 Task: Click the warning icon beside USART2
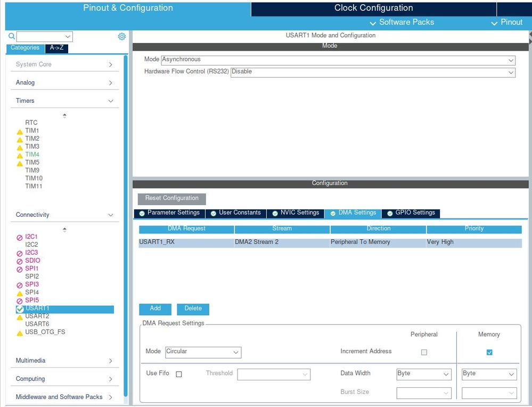20,317
